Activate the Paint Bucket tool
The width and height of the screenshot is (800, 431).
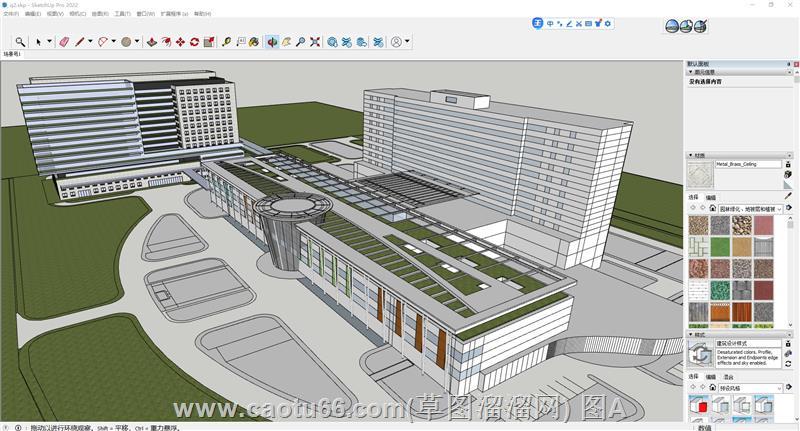[x=254, y=42]
